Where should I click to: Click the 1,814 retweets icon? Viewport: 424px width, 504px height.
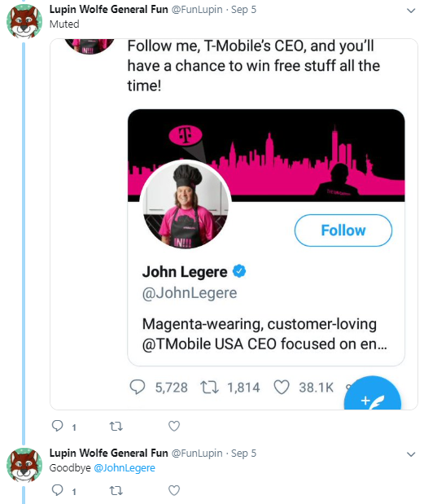(x=209, y=388)
